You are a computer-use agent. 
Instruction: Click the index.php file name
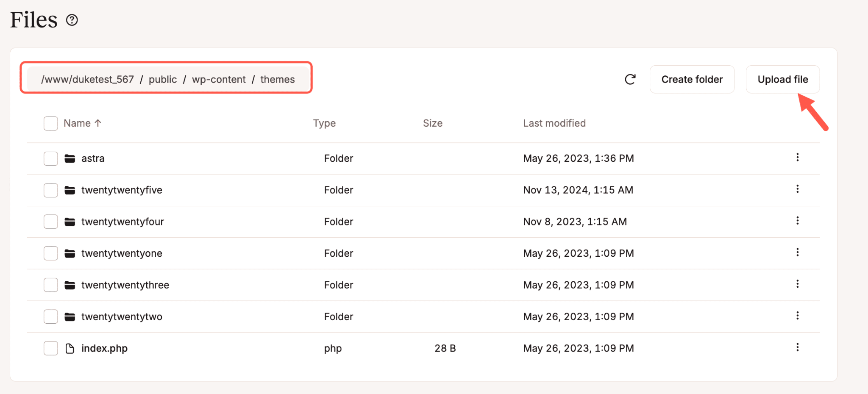(104, 348)
